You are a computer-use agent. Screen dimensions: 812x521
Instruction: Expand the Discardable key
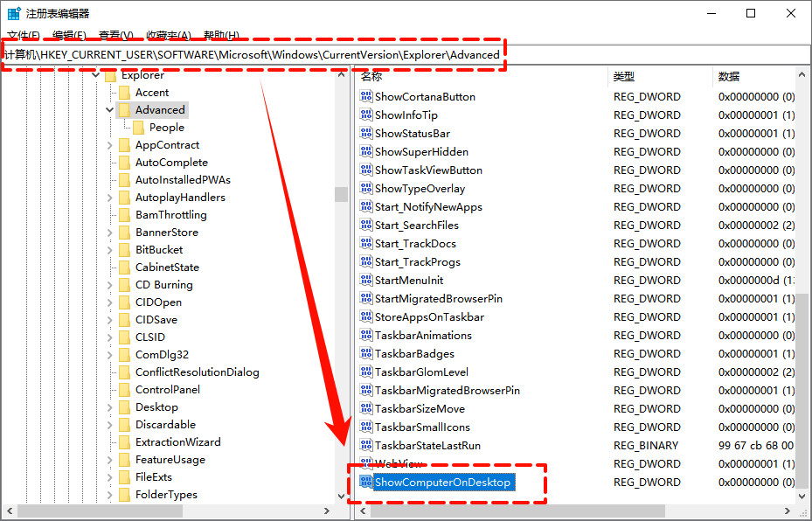109,425
